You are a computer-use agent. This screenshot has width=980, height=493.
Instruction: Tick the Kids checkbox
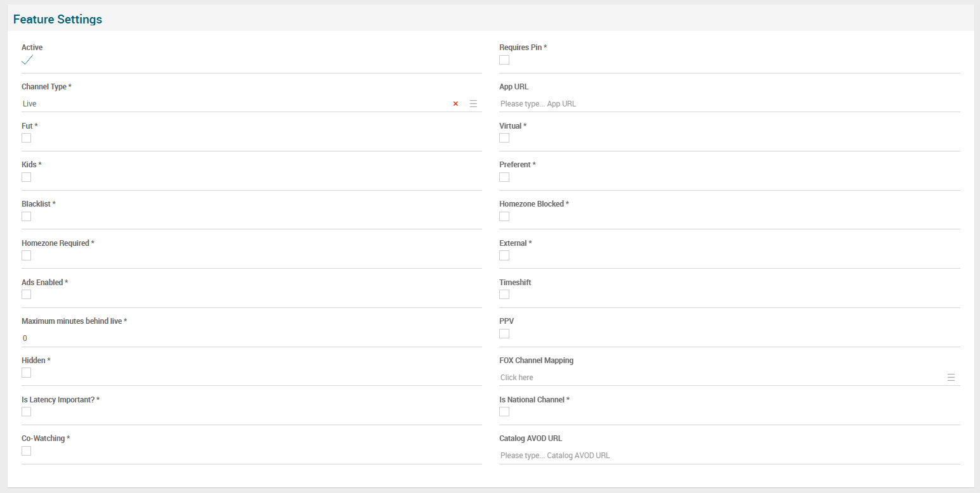[x=27, y=177]
